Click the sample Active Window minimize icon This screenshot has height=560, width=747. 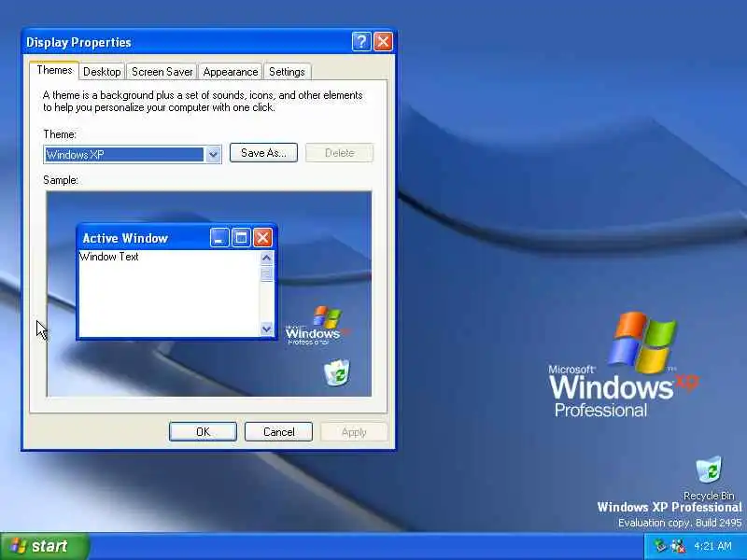click(219, 238)
